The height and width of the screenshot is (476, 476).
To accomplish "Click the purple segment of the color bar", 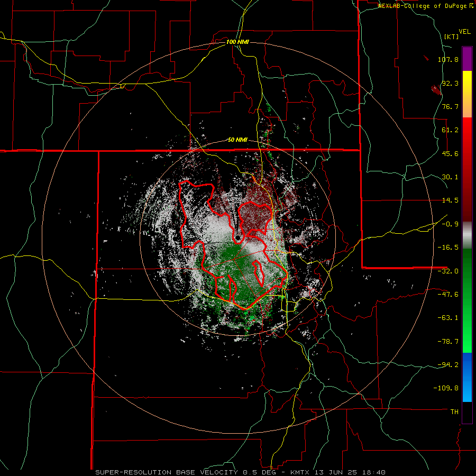I will 467,59.
